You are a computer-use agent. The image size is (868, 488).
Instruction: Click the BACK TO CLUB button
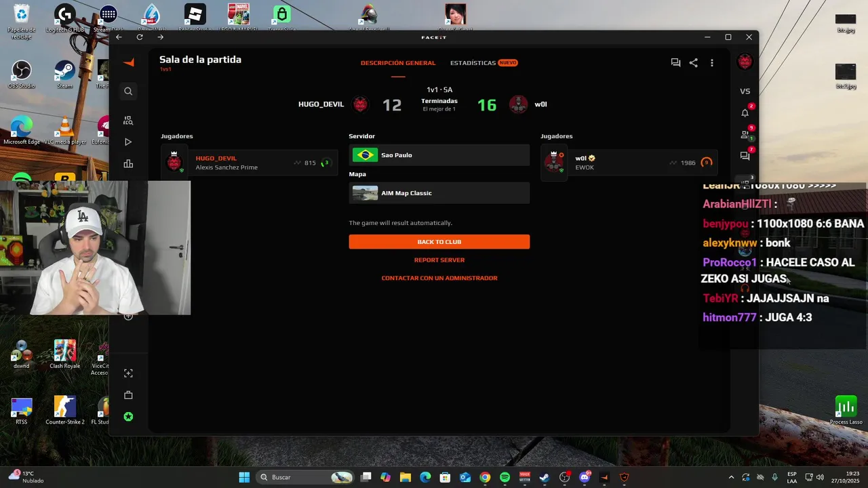point(439,242)
